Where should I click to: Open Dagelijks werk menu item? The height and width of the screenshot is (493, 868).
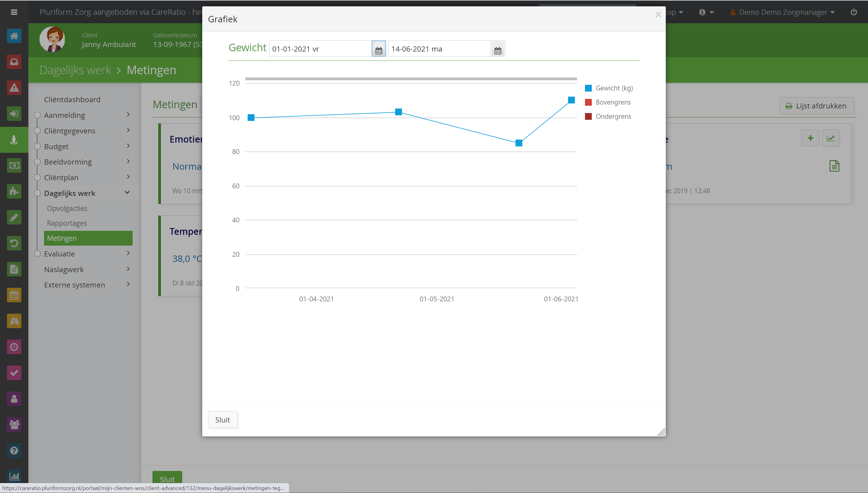[70, 193]
